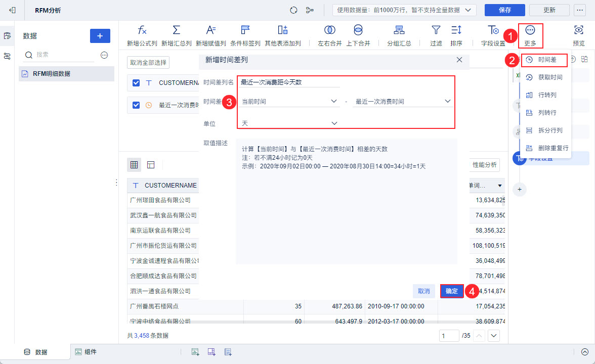This screenshot has width=595, height=364.
Task: Click the 预览 preview icon
Action: click(x=578, y=30)
